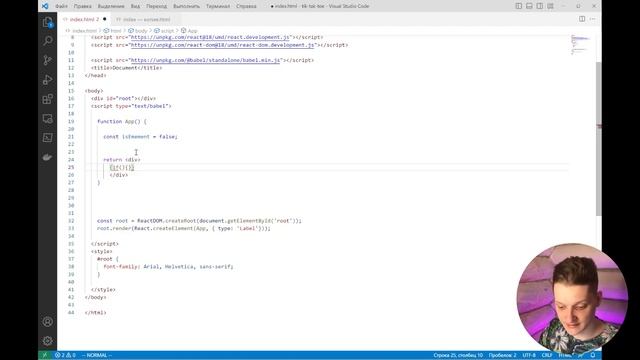640x360 pixels.
Task: Open errors and warnings count in status bar
Action: [x=65, y=355]
